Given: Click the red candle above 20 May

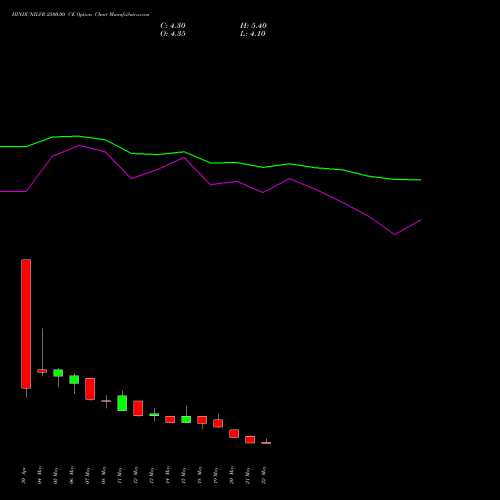Looking at the screenshot, I should click(x=234, y=433).
